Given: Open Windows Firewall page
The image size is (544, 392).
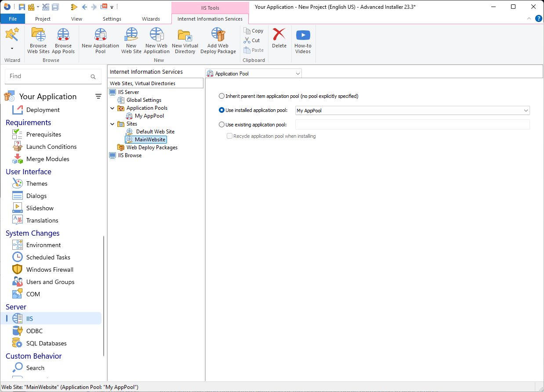Looking at the screenshot, I should [50, 270].
